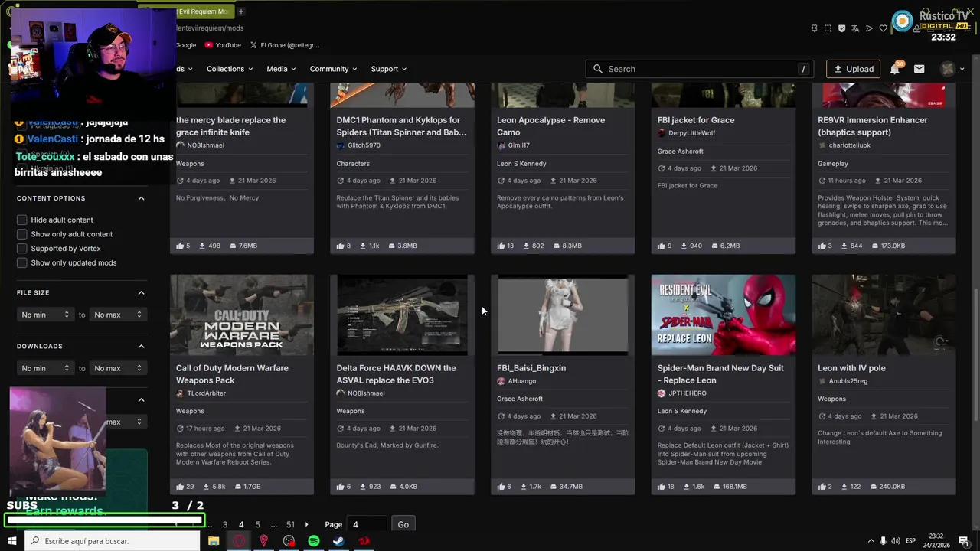980x551 pixels.
Task: Open FBI jacket for Grace mod title
Action: 696,120
